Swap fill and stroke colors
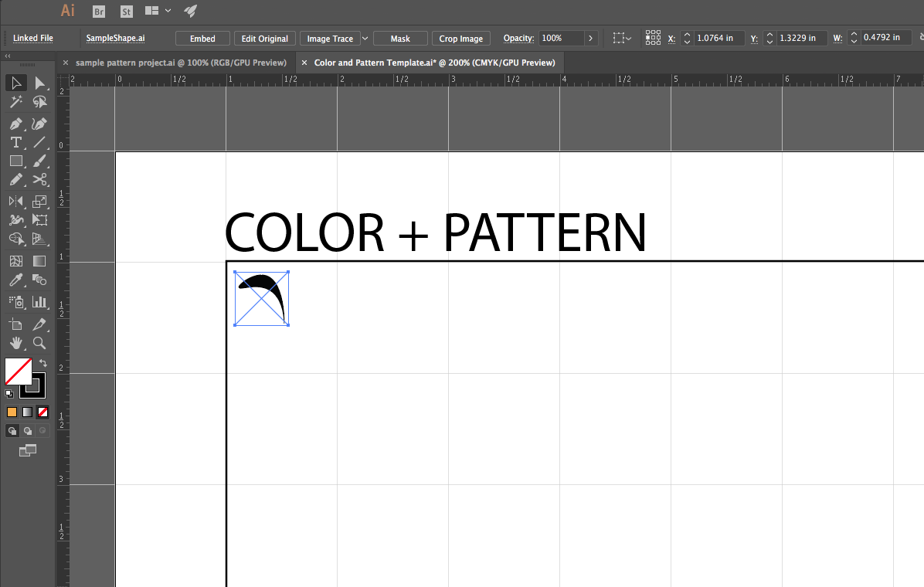Image resolution: width=924 pixels, height=587 pixels. 42,363
